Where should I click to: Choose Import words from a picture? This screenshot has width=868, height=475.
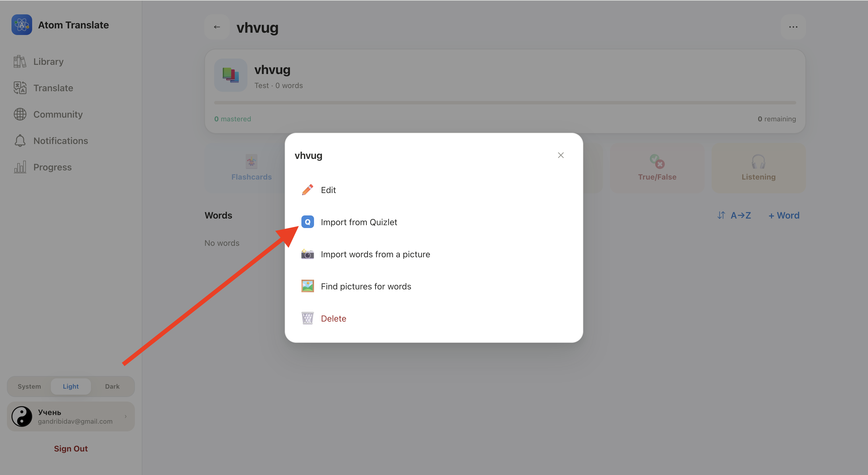point(434,254)
